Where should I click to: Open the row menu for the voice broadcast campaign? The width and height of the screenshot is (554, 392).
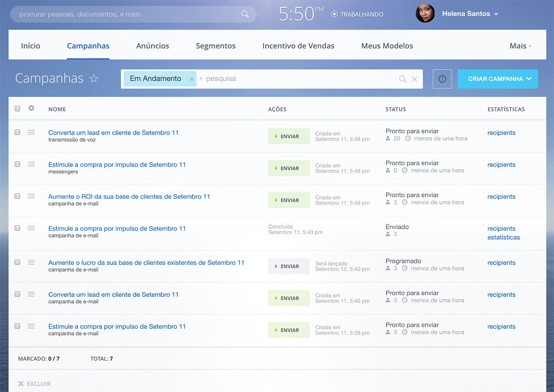[x=31, y=132]
